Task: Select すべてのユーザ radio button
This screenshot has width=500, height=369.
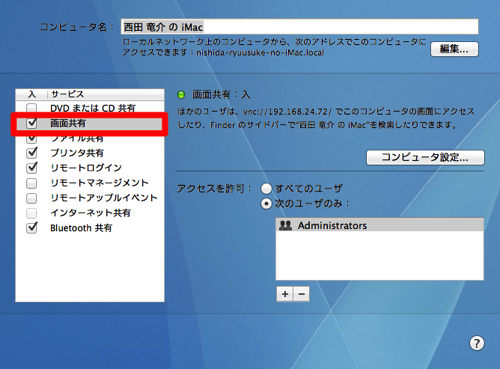Action: [266, 189]
